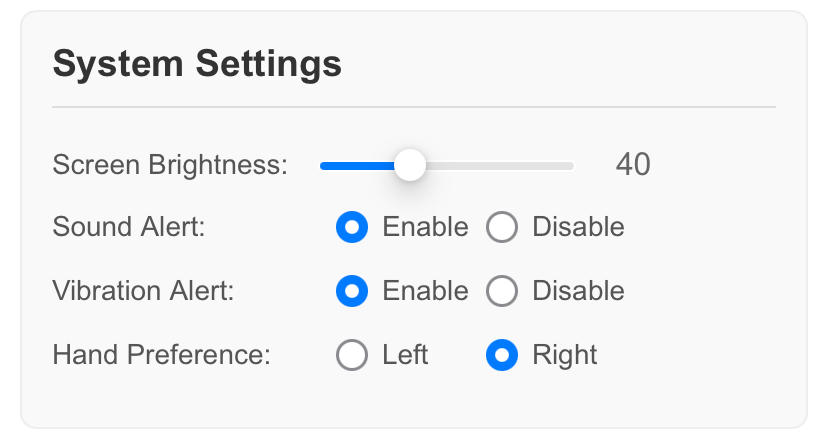The width and height of the screenshot is (828, 439).
Task: Click the Sound Alert label
Action: (x=128, y=227)
